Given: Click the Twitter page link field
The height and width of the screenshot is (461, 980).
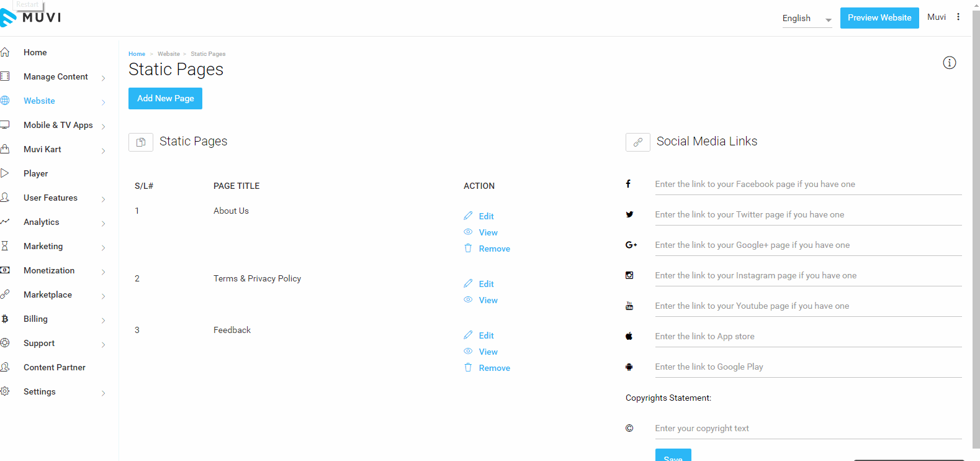Looking at the screenshot, I should point(808,215).
